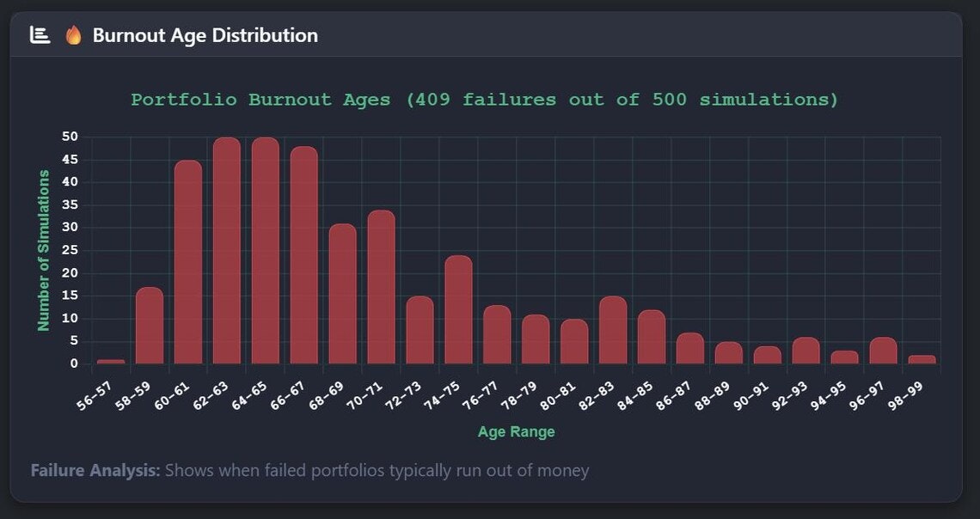The width and height of the screenshot is (980, 519).
Task: Click the Number of Simulations axis title
Action: (43, 250)
